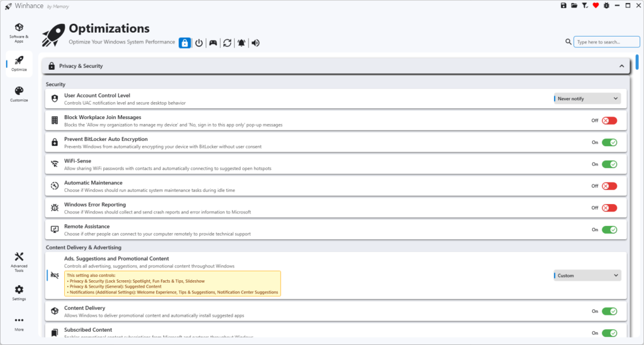Viewport: 644px width, 345px height.
Task: Click the filter icon in title bar
Action: pyautogui.click(x=585, y=5)
